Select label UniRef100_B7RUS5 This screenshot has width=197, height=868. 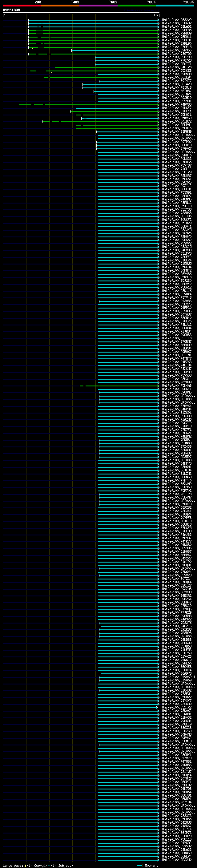[177, 162]
